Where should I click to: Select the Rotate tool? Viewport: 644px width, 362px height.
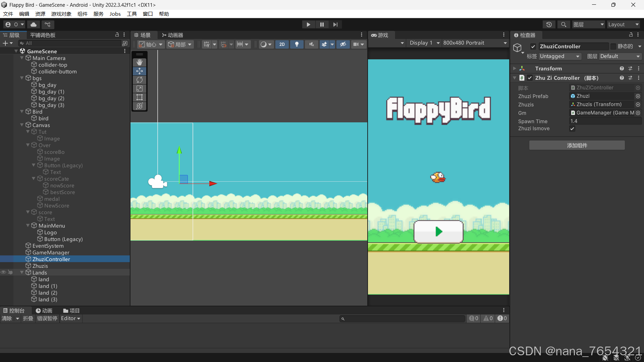tap(139, 80)
